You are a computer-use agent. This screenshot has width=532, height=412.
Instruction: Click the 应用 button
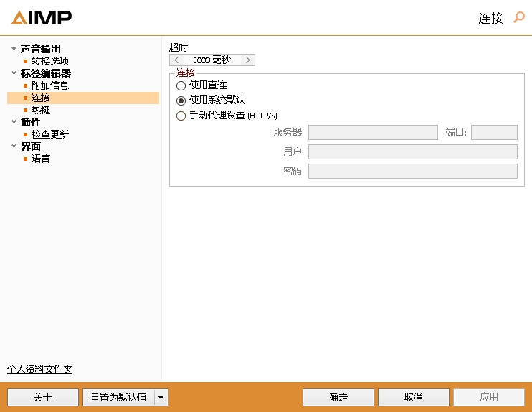point(489,397)
